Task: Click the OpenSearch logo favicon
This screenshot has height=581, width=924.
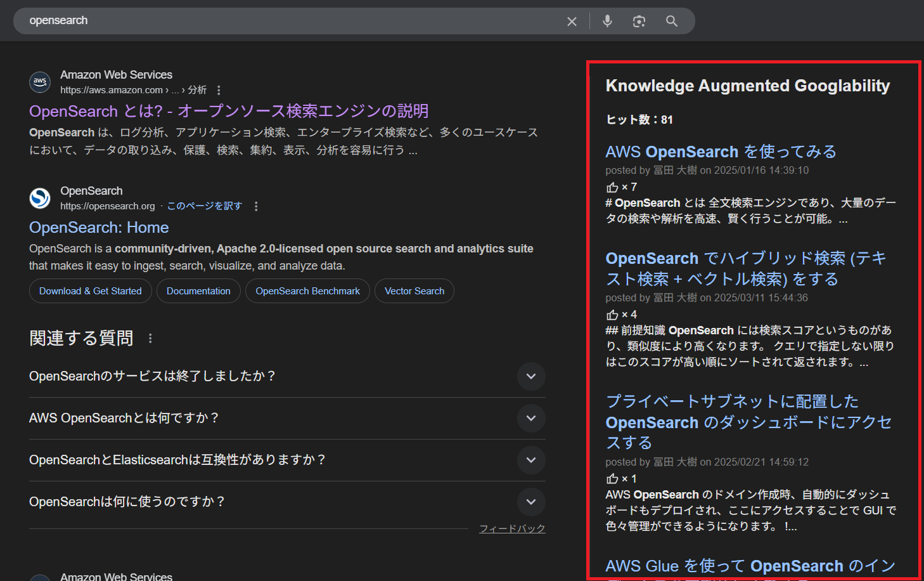Action: pyautogui.click(x=40, y=198)
